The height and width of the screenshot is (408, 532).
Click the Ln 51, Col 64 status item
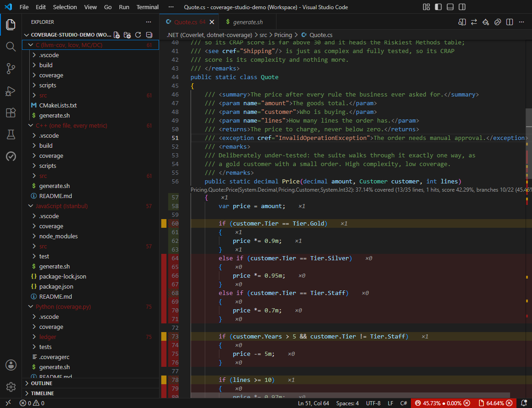313,403
